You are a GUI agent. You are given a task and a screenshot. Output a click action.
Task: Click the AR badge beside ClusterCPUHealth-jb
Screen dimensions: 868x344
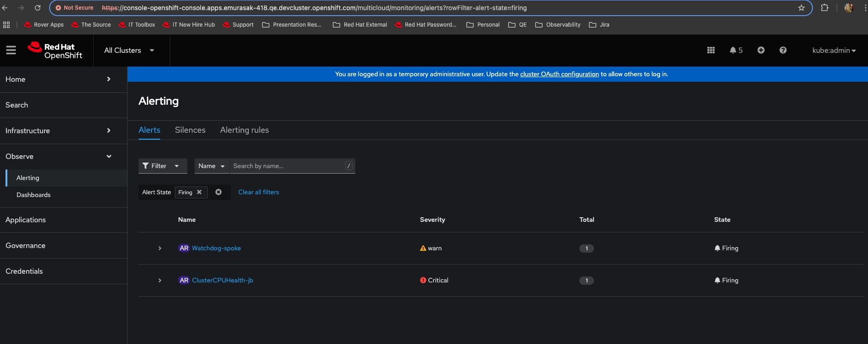[x=184, y=280]
